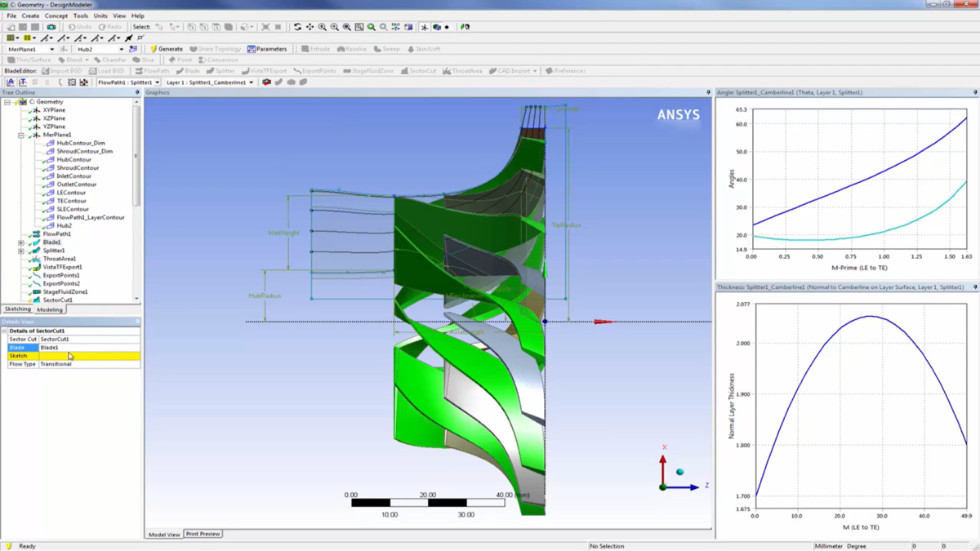
Task: Select ExportPoints2 in the tree outline
Action: [x=61, y=283]
